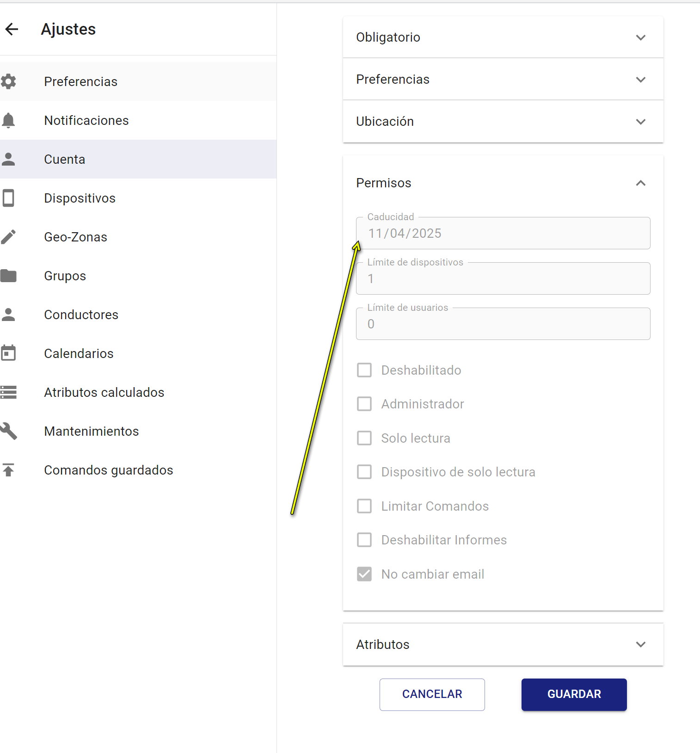Click the Geo-Zonas pencil icon

[x=8, y=237]
